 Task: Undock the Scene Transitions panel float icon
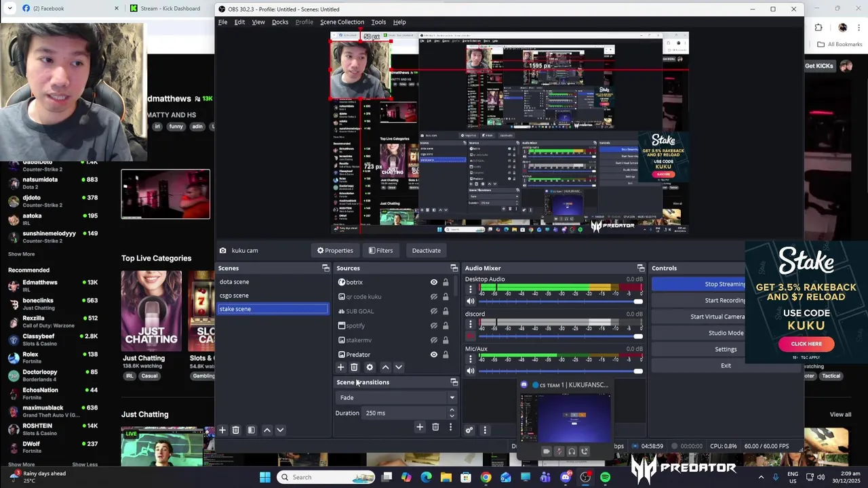(454, 382)
